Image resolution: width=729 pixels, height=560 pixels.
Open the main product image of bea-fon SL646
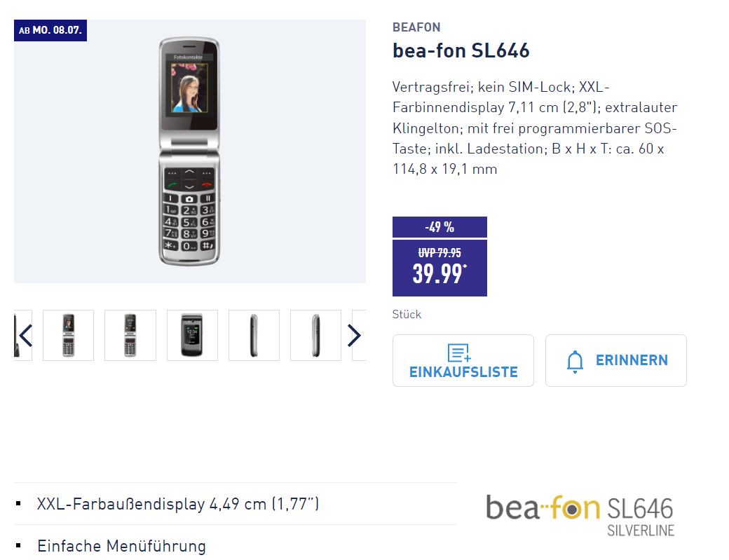[190, 151]
